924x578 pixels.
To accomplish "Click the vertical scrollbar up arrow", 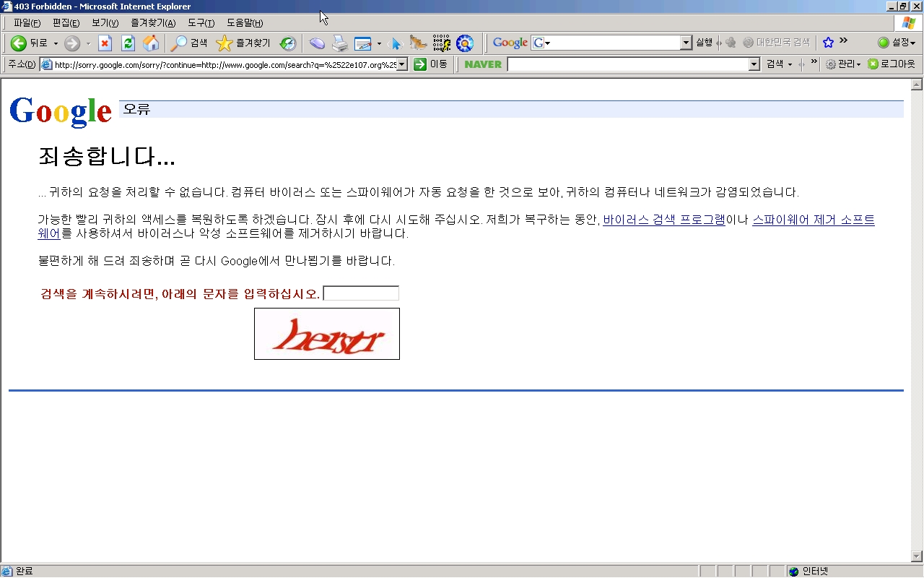I will tap(917, 84).
